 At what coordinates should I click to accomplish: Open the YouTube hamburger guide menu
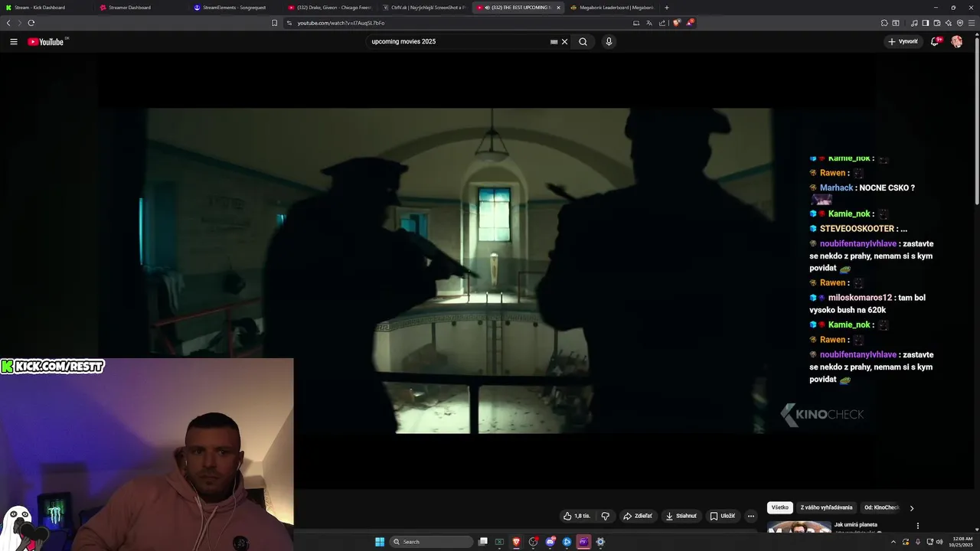tap(14, 41)
